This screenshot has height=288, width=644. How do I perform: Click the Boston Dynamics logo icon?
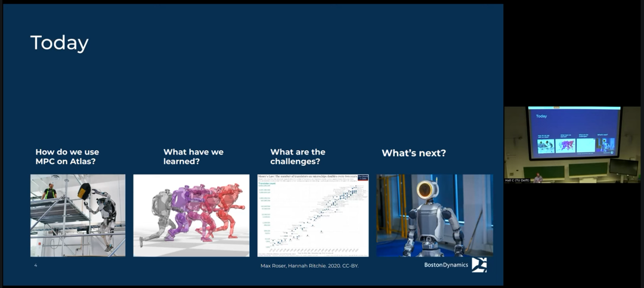479,265
